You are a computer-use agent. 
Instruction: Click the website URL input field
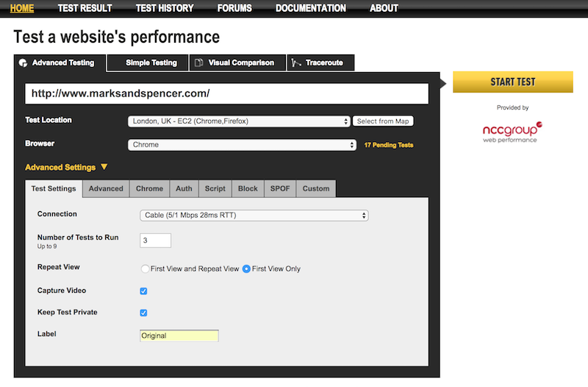point(226,93)
